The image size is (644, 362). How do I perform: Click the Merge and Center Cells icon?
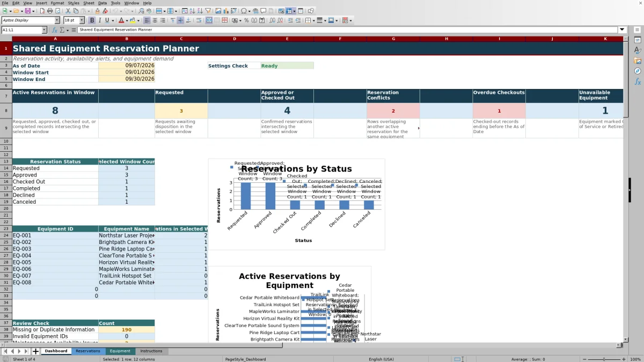point(209,20)
